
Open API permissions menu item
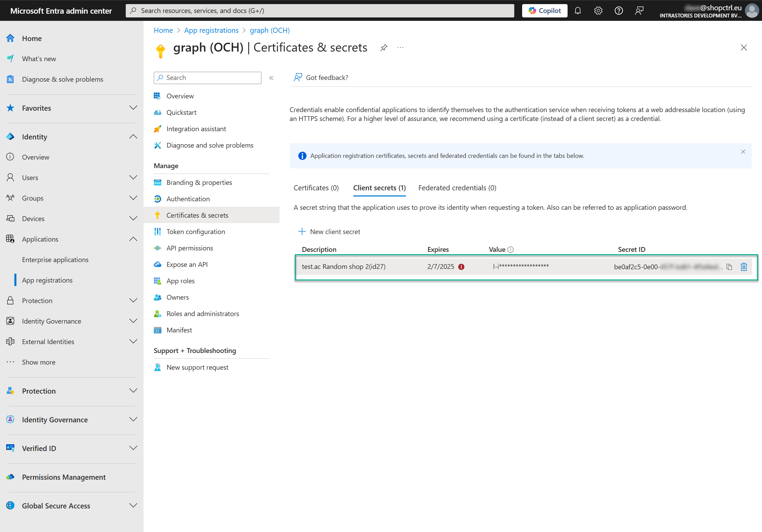click(x=190, y=248)
